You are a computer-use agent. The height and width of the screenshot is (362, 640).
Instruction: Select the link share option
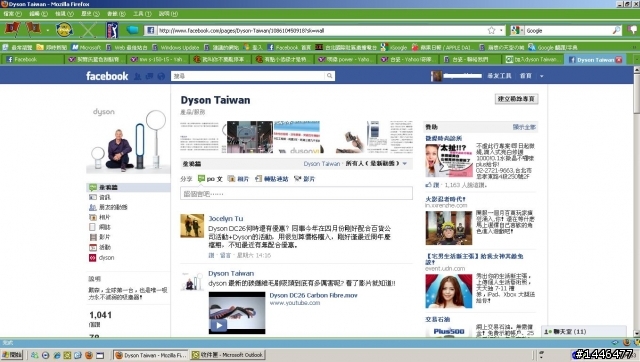coord(272,179)
